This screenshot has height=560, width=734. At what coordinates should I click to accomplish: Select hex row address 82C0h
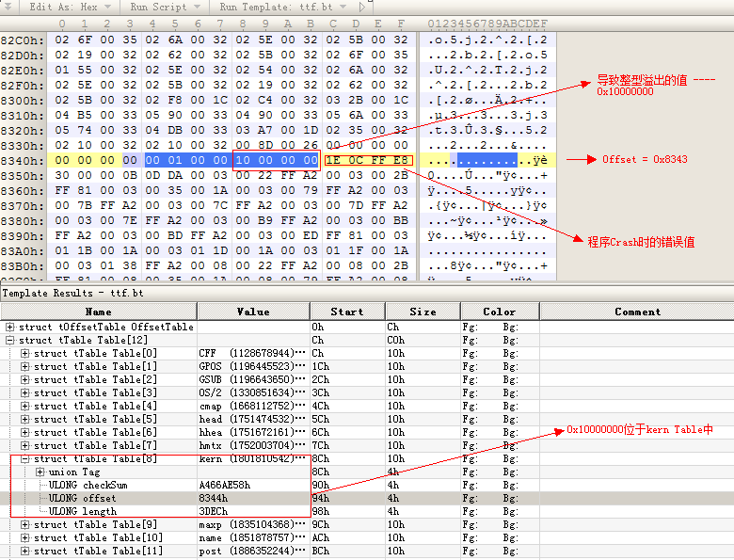click(x=23, y=40)
